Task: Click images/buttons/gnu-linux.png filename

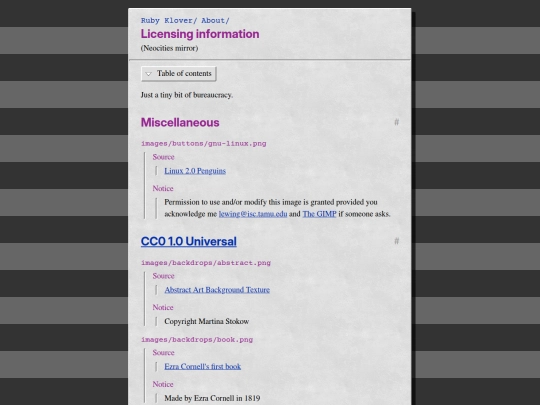Action: coord(204,144)
